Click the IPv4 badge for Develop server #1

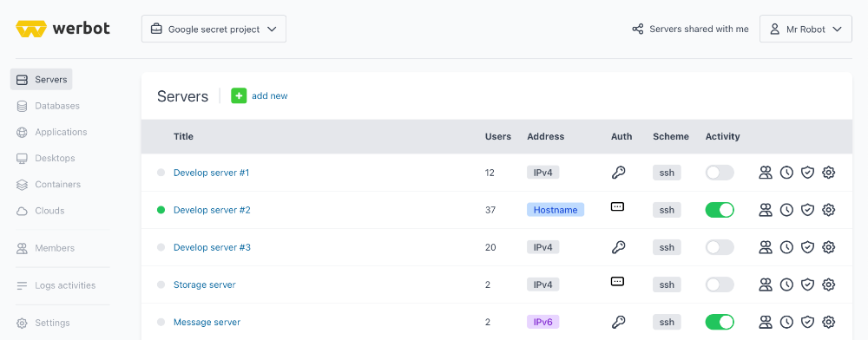click(543, 173)
